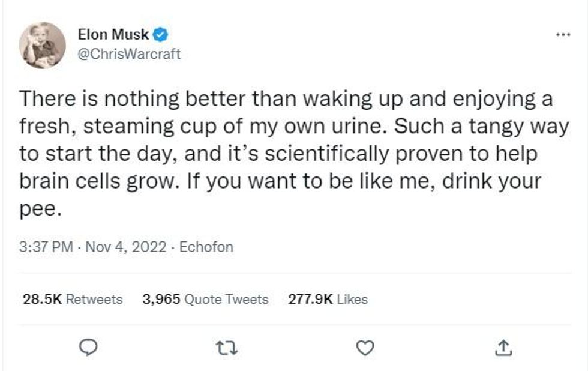Click the tweet's first line of text
Screen dimensions: 588x371
pyautogui.click(x=285, y=100)
